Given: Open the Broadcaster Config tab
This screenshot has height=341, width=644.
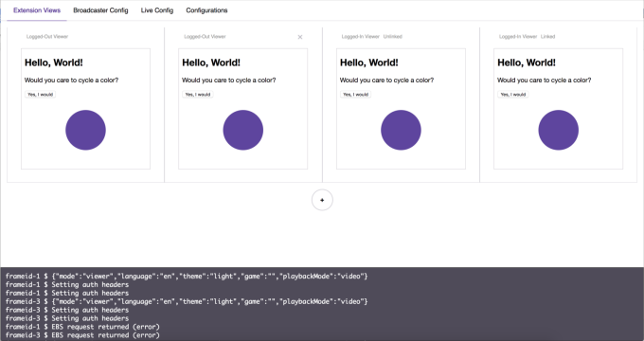Looking at the screenshot, I should point(100,10).
